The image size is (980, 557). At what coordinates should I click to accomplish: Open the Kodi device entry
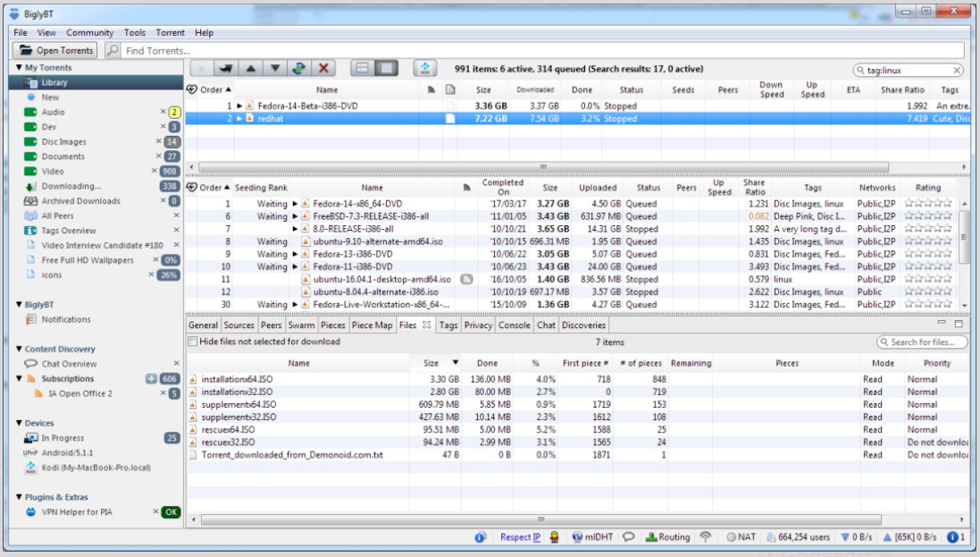pyautogui.click(x=96, y=468)
